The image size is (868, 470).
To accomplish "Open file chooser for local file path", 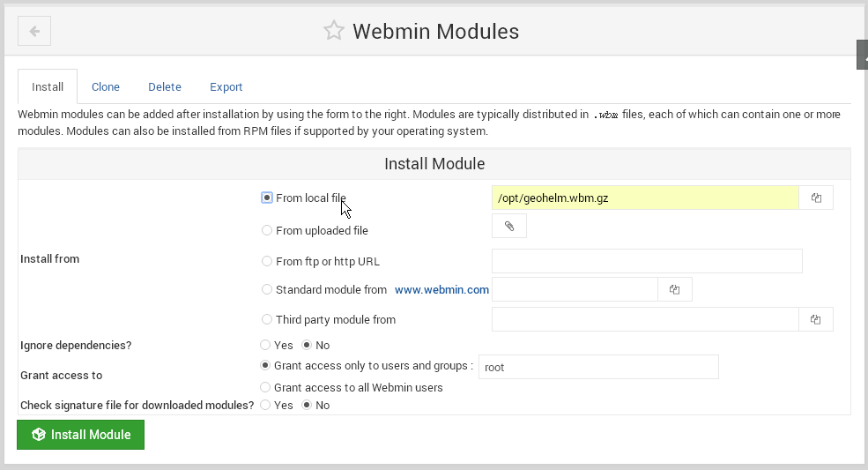I will point(816,198).
